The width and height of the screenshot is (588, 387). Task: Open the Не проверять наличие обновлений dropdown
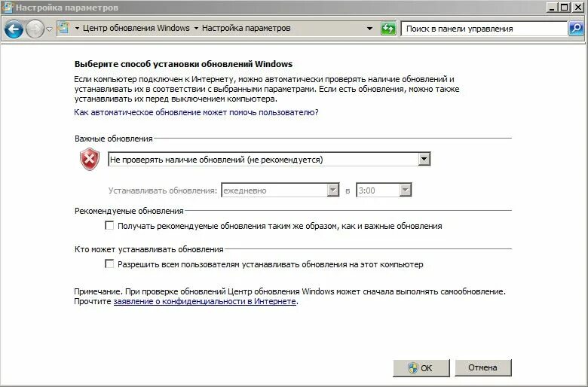coord(269,159)
